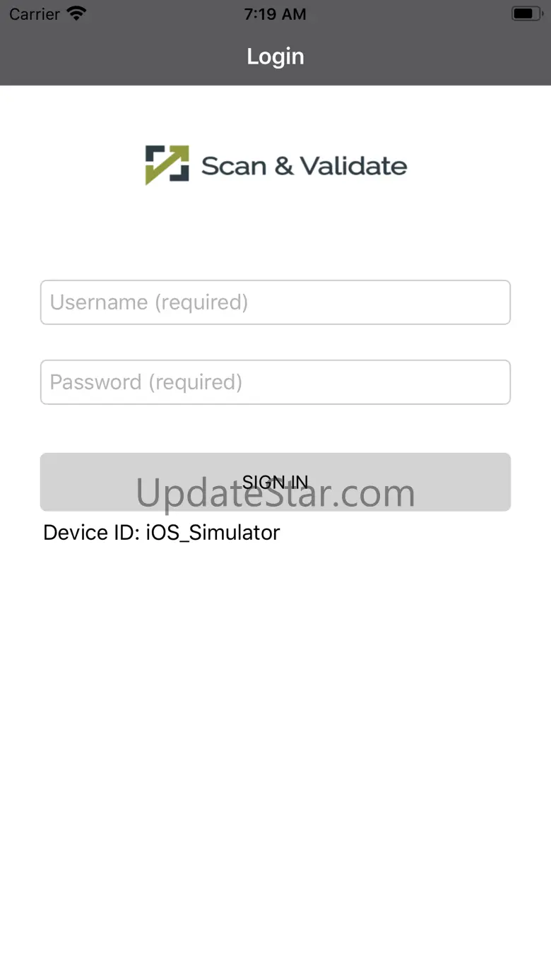Tap "(required)" placeholder in Password field
The width and height of the screenshot is (551, 980).
coord(195,382)
